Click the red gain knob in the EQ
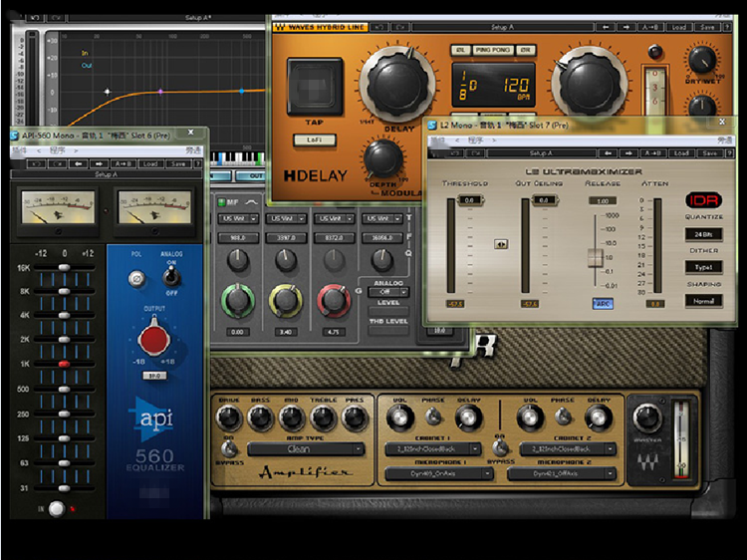The image size is (747, 560). tap(334, 300)
